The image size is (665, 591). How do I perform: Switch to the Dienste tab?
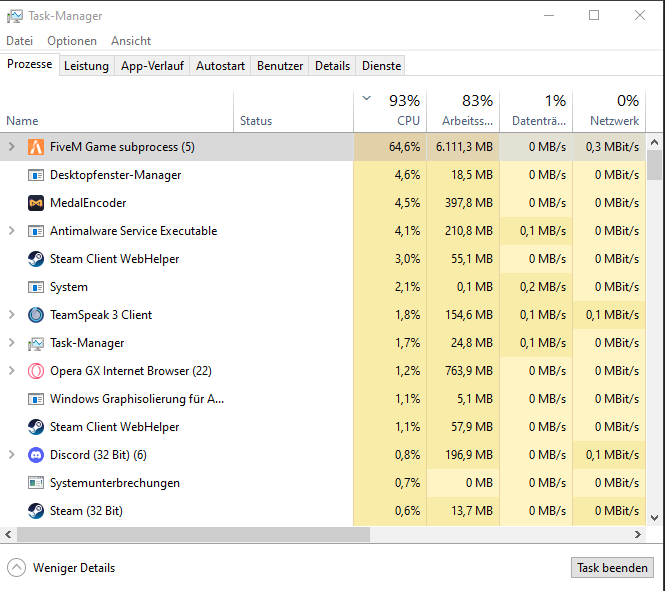[381, 66]
